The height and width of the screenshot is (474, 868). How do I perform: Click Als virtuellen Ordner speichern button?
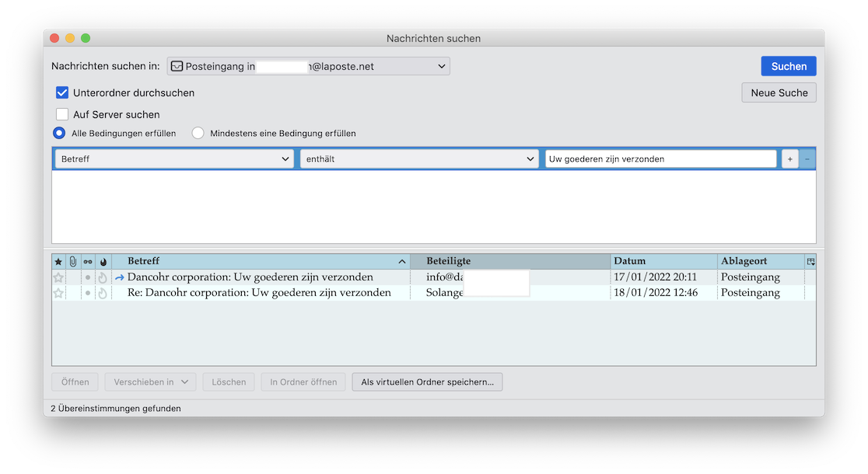tap(427, 382)
